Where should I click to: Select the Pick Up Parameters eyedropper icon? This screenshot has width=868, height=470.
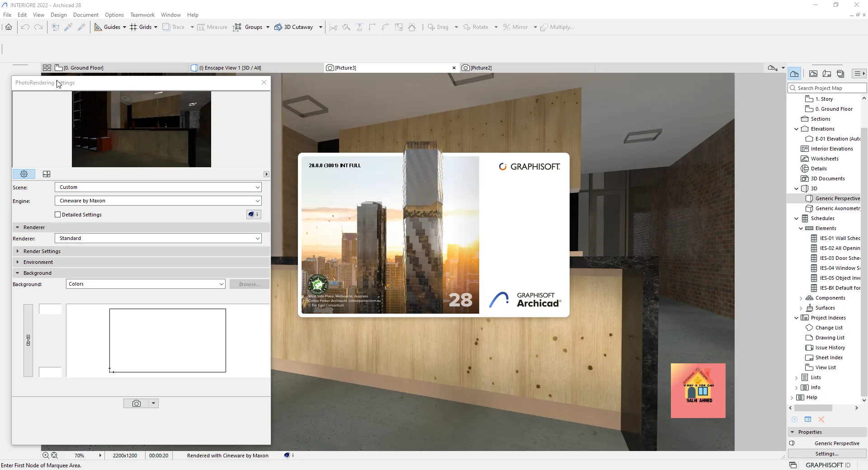(68, 27)
